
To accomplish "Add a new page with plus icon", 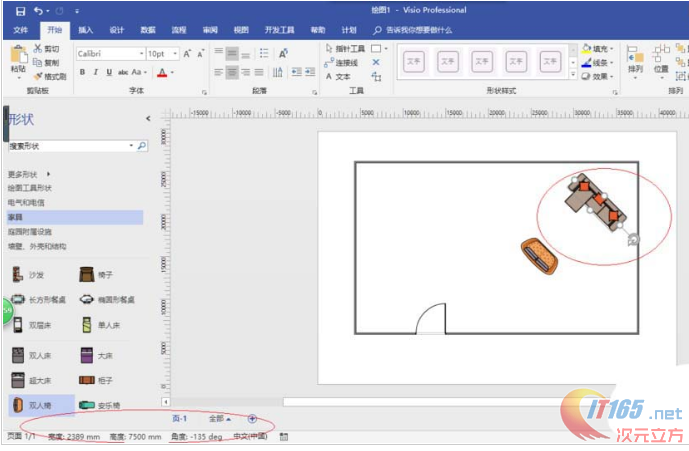I will point(252,418).
